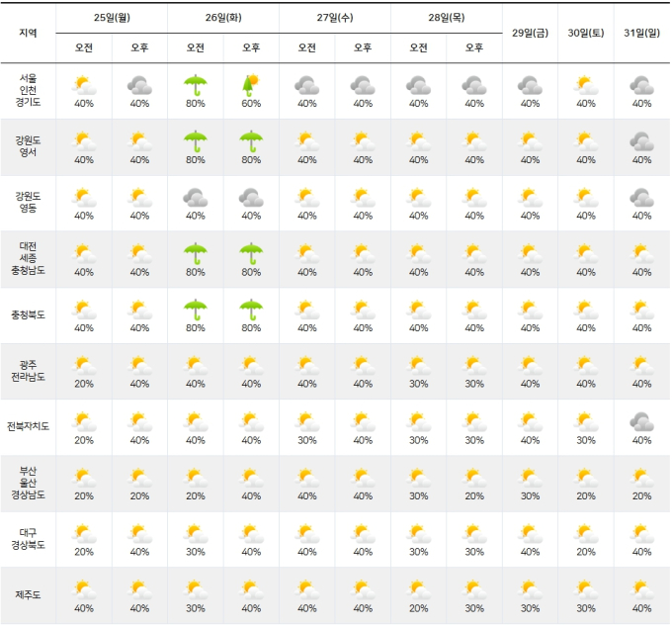
Task: Click the 오후 subheader under 26일(화)
Action: pyautogui.click(x=251, y=47)
